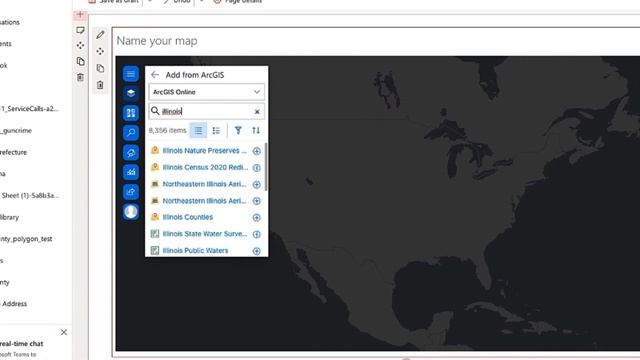Switch results to detailed list view
The image size is (640, 360).
pos(216,131)
